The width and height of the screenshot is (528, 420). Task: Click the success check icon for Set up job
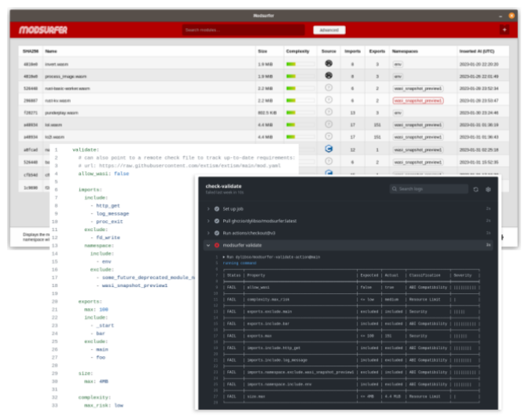coord(217,208)
